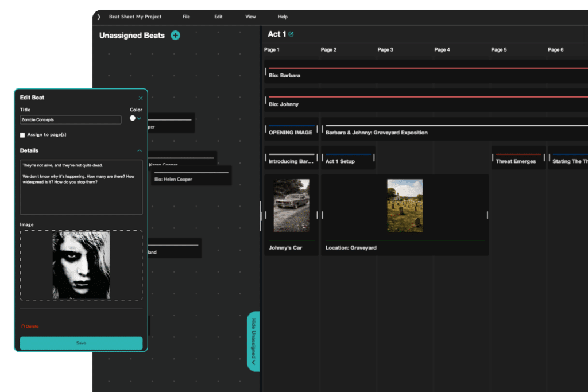Select the zombie face image in Edit Beat
The image size is (588, 392).
point(82,265)
